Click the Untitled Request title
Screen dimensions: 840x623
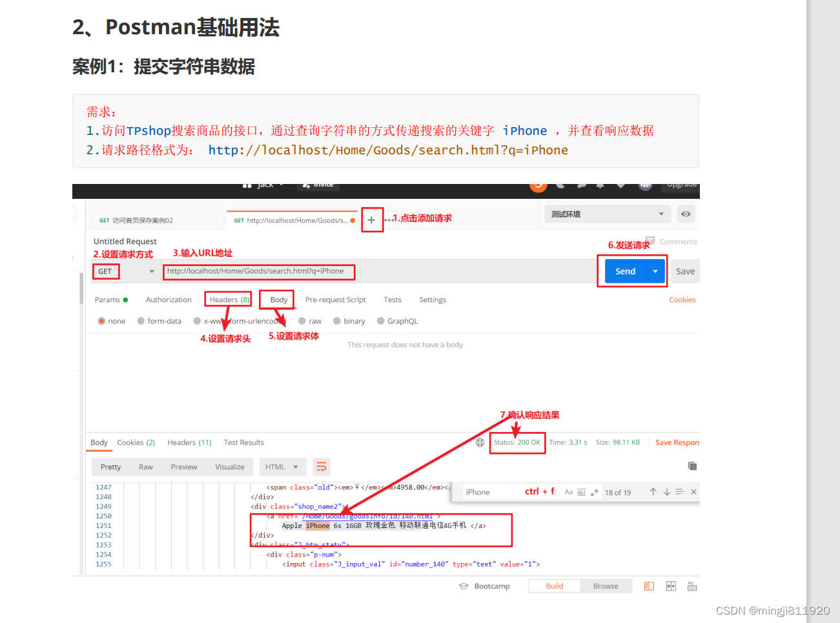(x=125, y=241)
